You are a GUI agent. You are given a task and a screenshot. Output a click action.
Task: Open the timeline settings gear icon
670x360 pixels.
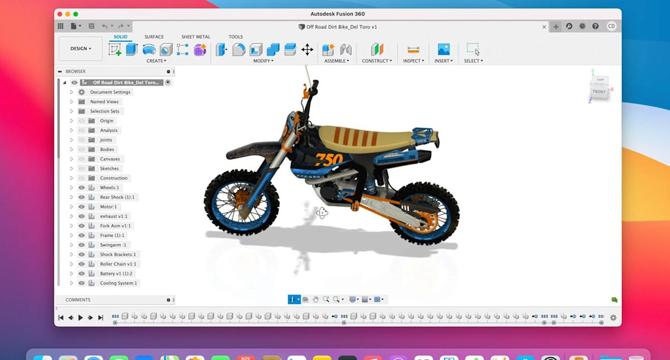[x=613, y=317]
